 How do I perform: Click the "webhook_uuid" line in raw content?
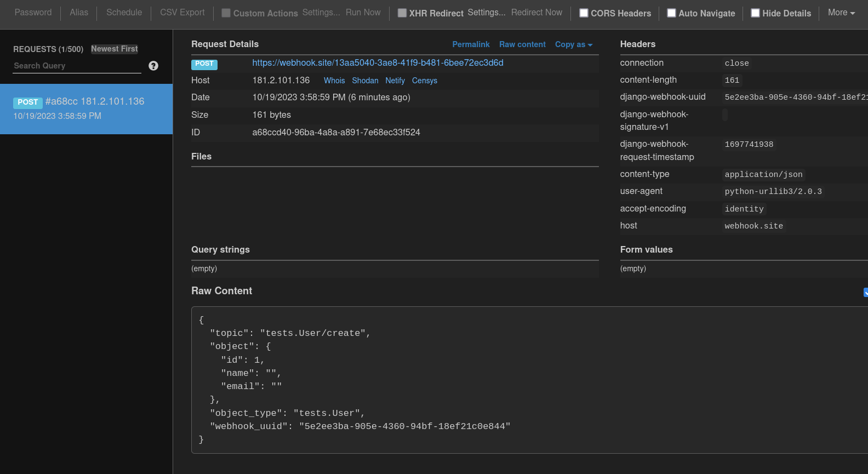pos(360,426)
